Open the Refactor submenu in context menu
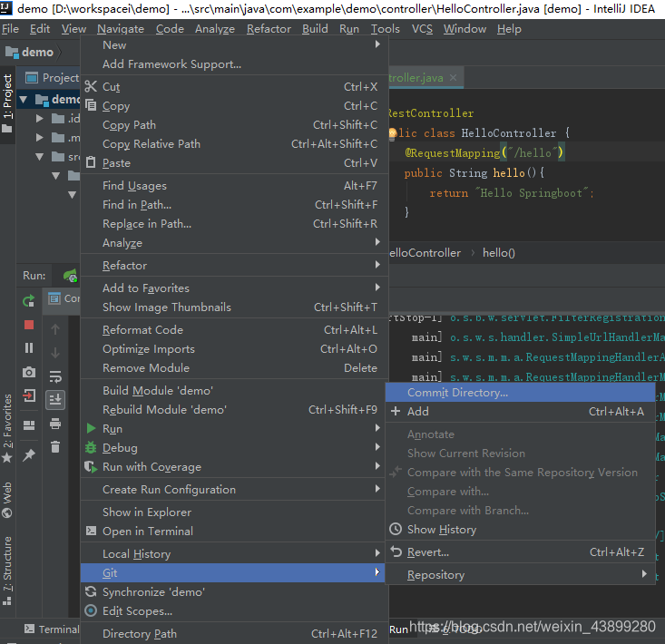Viewport: 665px width, 644px height. pyautogui.click(x=234, y=266)
